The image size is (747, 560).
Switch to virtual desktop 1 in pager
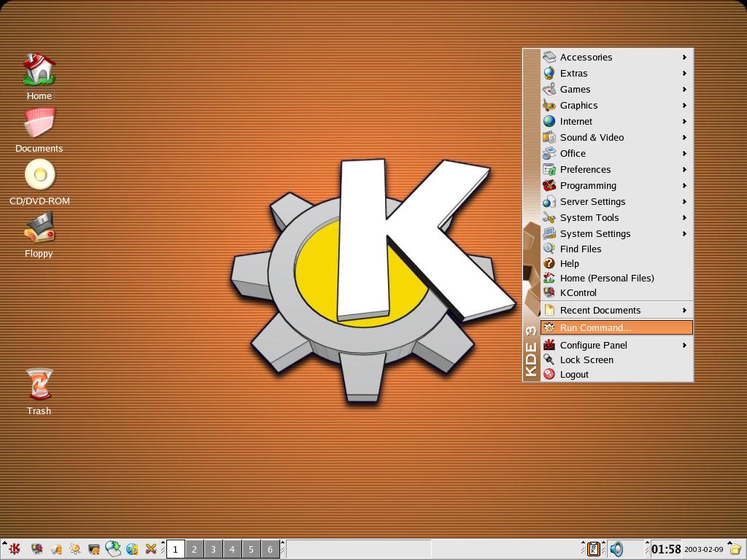coord(175,549)
